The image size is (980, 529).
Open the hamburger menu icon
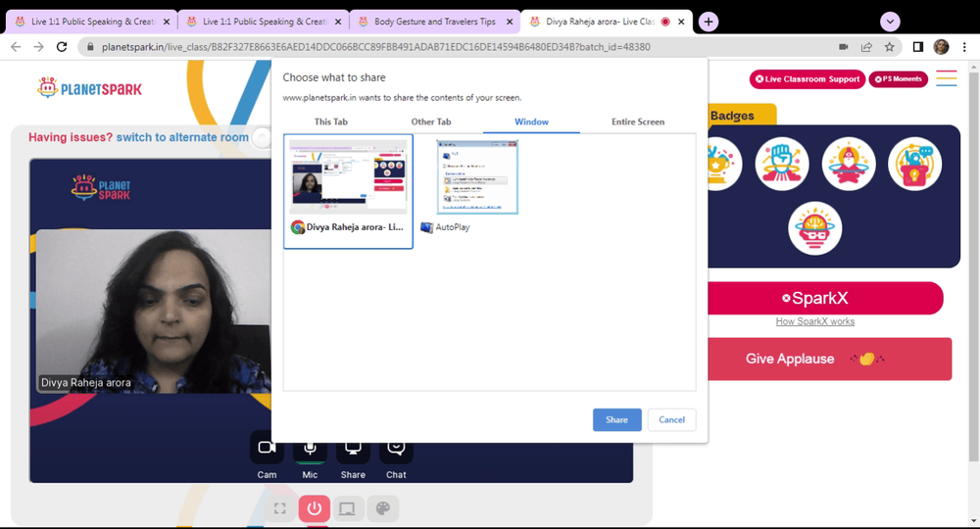tap(947, 78)
